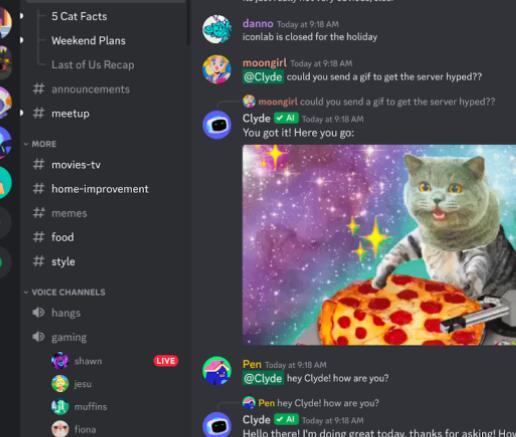Click moongirl's profile avatar
This screenshot has width=516, height=437.
point(217,69)
